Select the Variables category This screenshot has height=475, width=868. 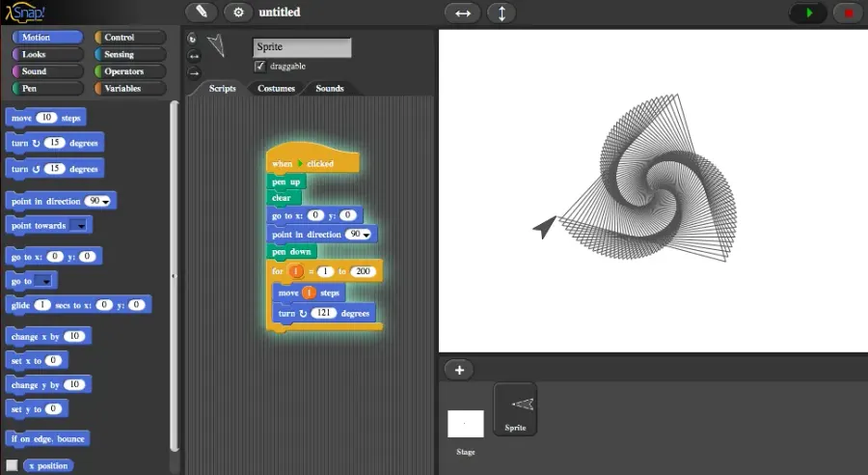click(x=130, y=88)
